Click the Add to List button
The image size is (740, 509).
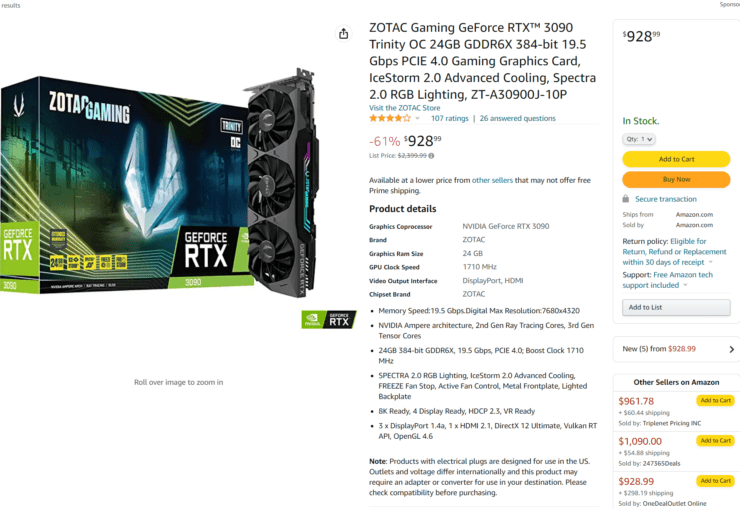(676, 307)
